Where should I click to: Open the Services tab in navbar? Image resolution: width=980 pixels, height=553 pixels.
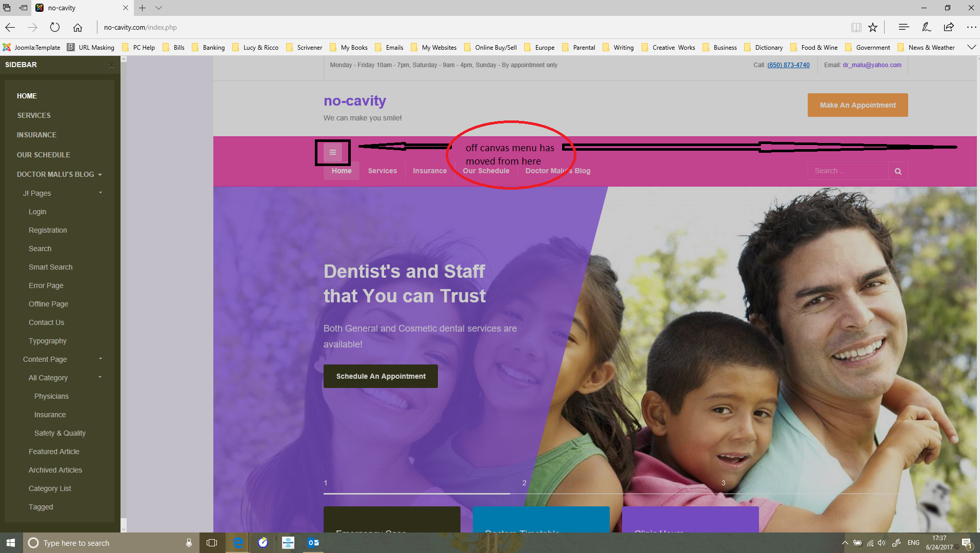382,171
